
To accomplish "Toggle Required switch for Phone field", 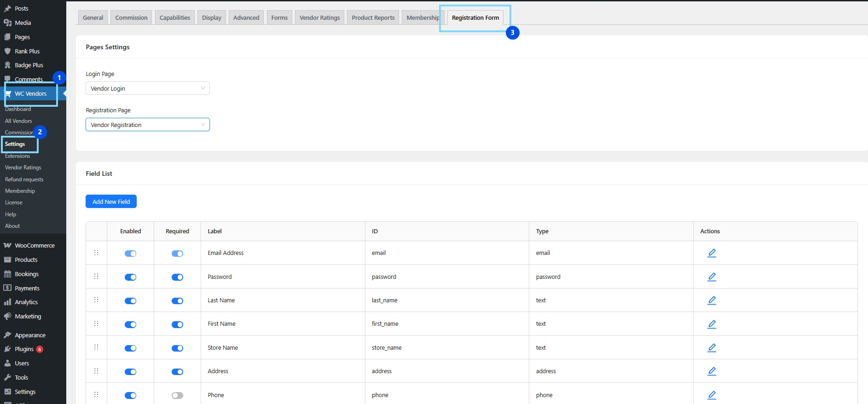I will pos(177,395).
